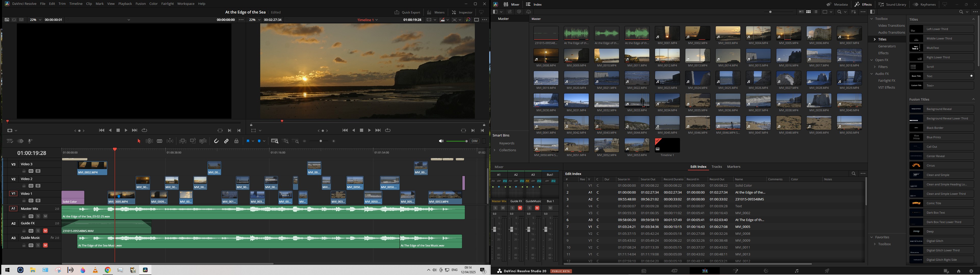The height and width of the screenshot is (275, 980).
Task: Open the Meters panel
Action: coord(436,12)
